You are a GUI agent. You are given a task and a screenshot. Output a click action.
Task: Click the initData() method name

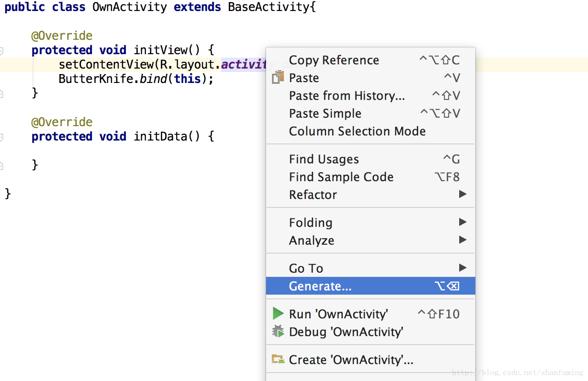[166, 136]
